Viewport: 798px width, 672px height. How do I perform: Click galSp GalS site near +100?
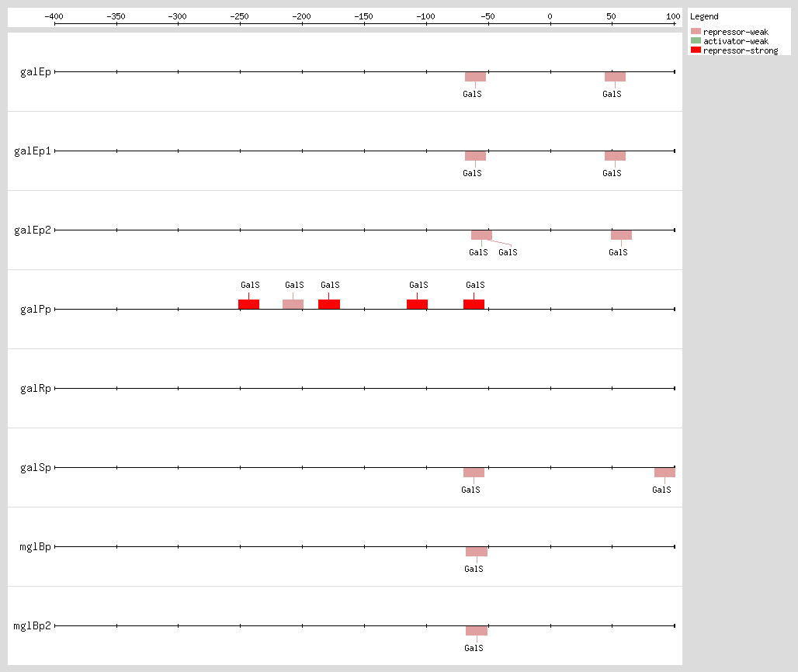tap(664, 473)
